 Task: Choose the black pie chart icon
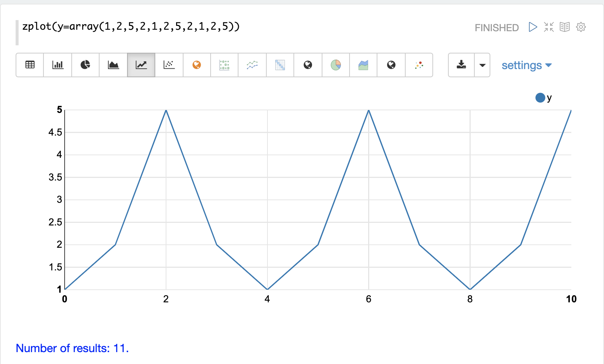85,65
